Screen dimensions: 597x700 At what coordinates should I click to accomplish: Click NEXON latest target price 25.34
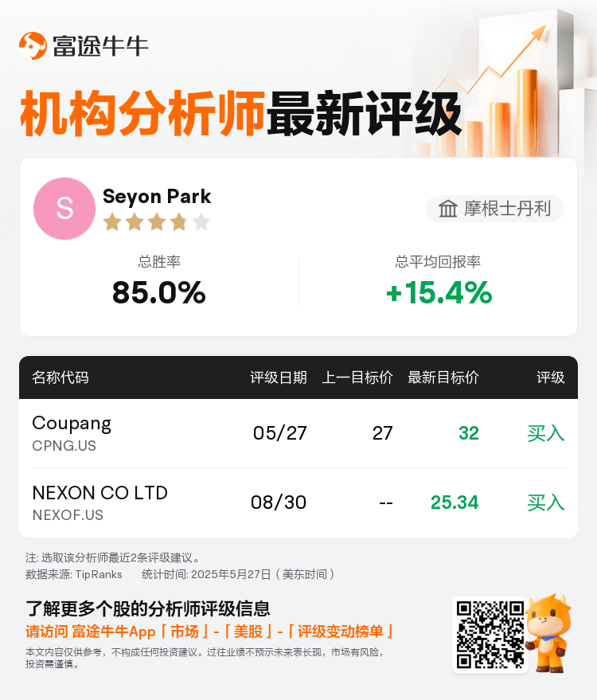(x=455, y=503)
